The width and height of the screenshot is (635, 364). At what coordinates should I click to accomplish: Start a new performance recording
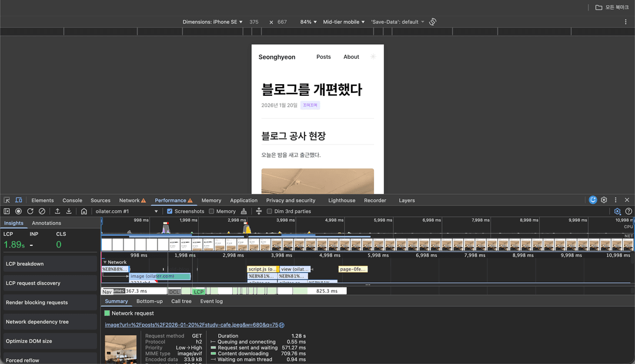(18, 211)
